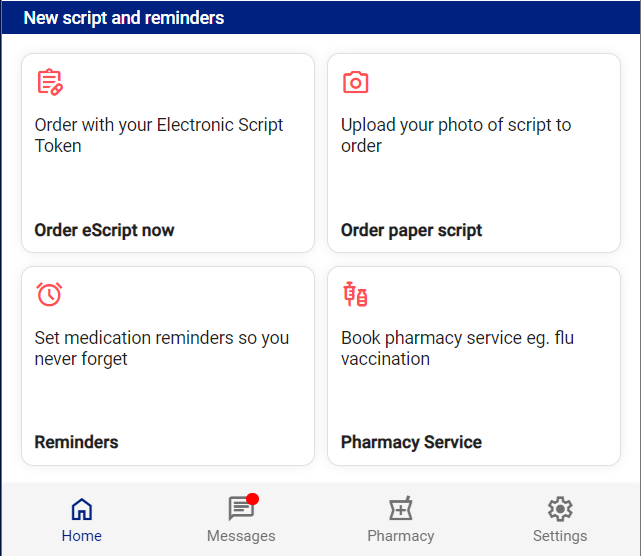Open the Reminders link
641x556 pixels.
click(76, 442)
